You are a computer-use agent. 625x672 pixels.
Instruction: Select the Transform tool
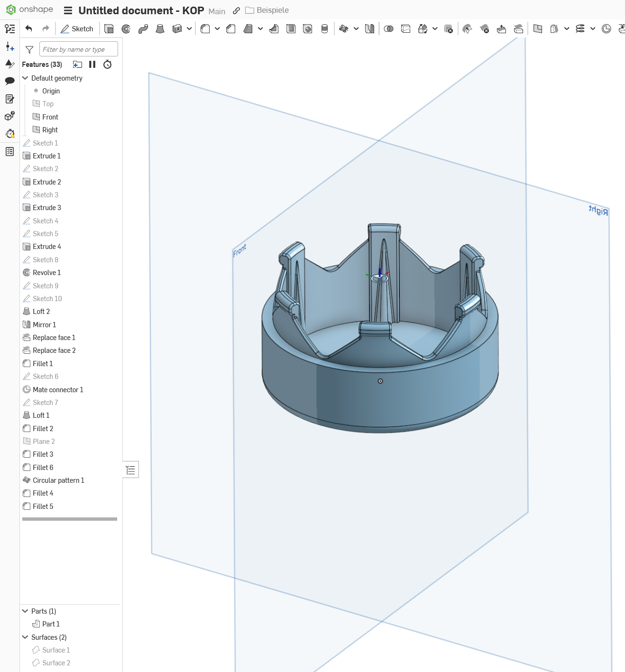click(x=423, y=29)
